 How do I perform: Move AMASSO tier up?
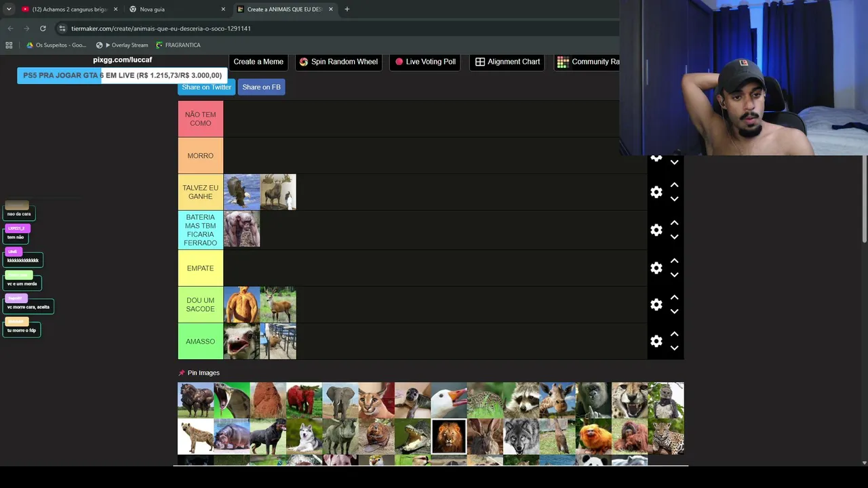pyautogui.click(x=674, y=334)
